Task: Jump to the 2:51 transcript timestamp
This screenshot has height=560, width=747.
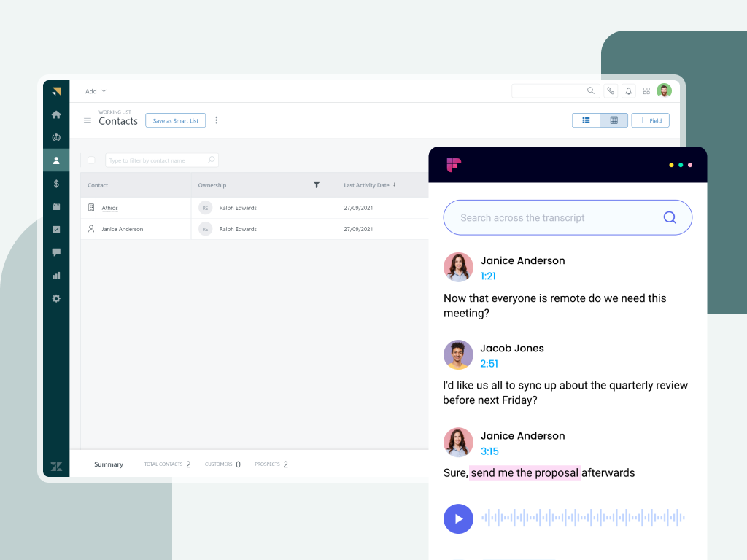Action: tap(489, 364)
